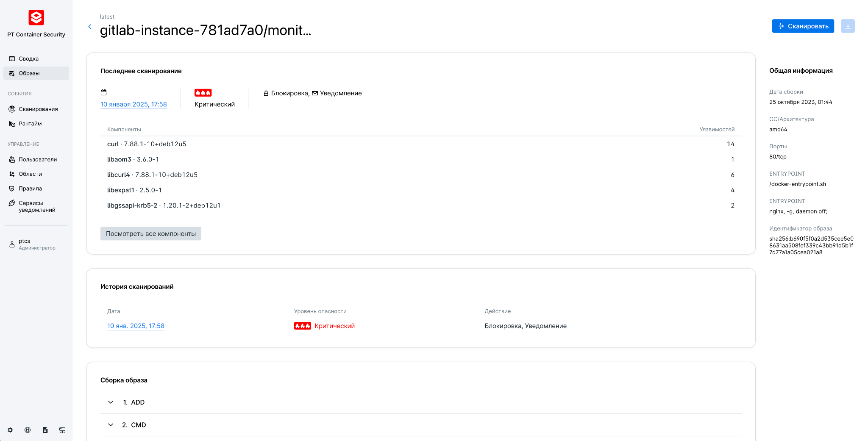
Task: Click vulnerability count 14 for curl
Action: point(731,144)
